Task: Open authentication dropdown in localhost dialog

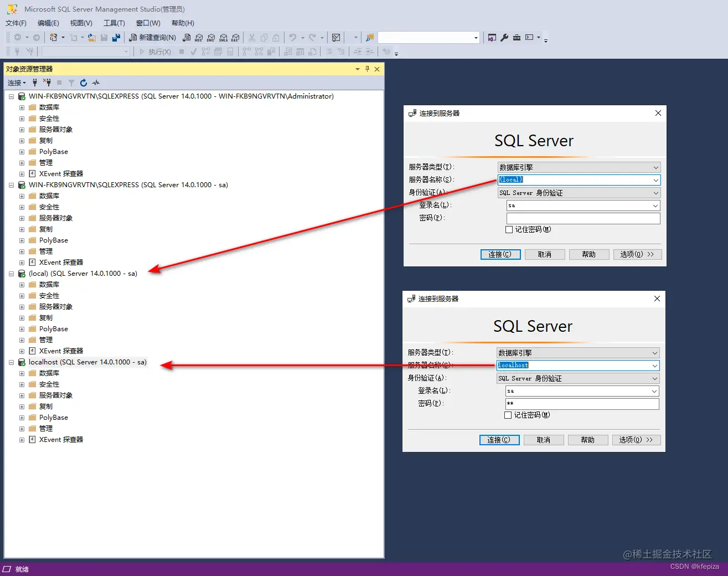Action: click(x=654, y=378)
